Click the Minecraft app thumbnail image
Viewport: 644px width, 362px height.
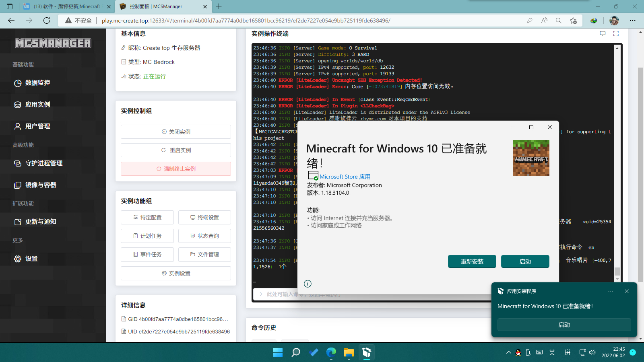pos(531,158)
